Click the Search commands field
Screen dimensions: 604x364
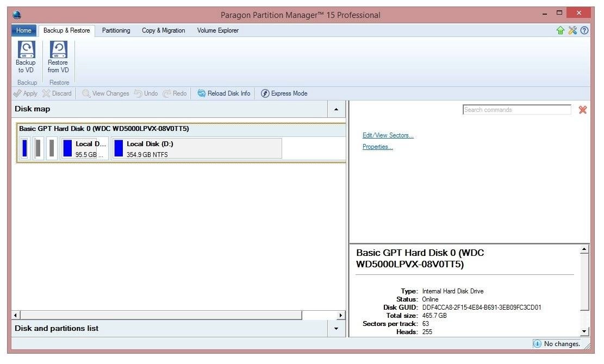click(517, 110)
